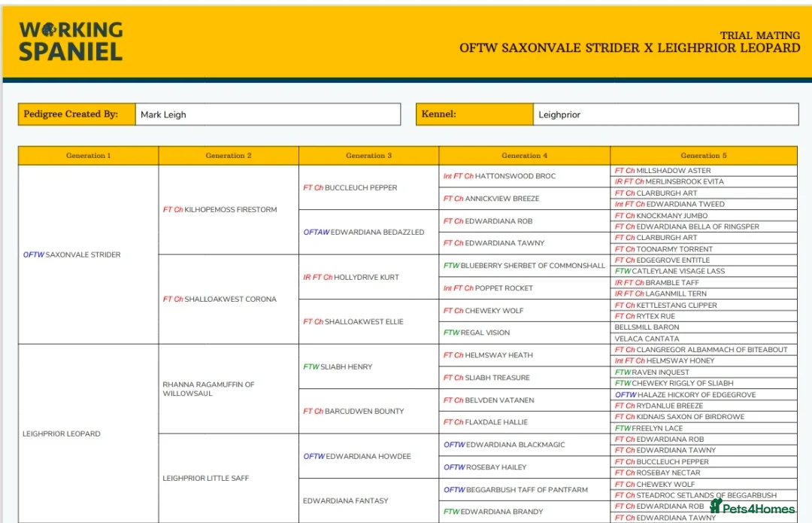Click Int FT Ch Hattonswood Broc entry
The image size is (812, 523).
coord(499,176)
